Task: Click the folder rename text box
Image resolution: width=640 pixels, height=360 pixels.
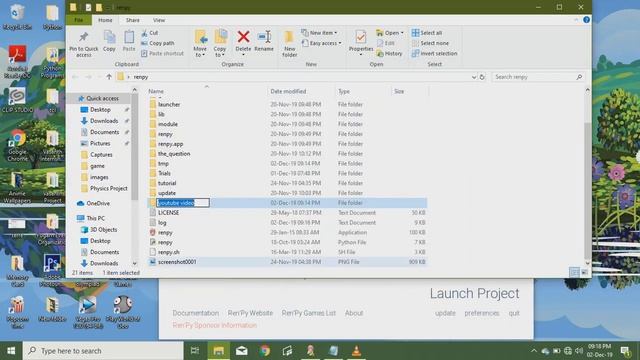Action: click(x=183, y=203)
